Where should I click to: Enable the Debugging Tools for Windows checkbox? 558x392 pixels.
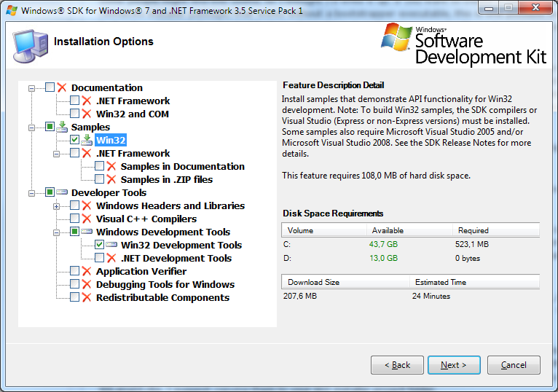point(75,284)
